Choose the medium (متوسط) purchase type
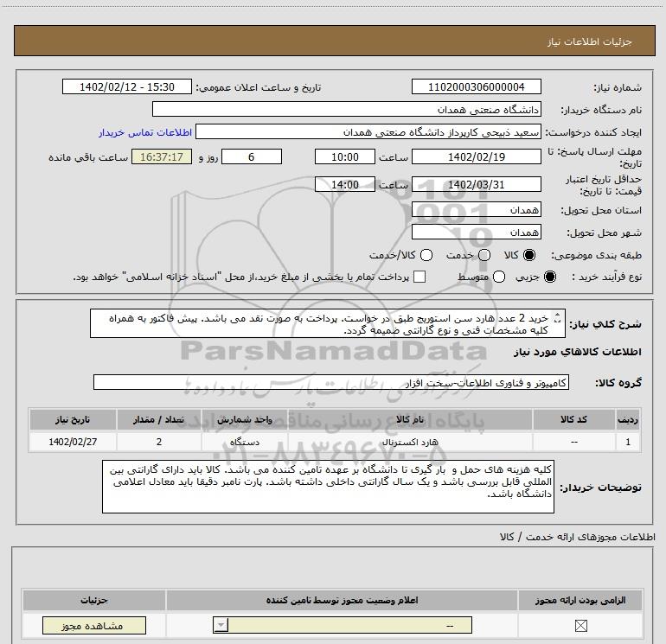Image resolution: width=666 pixels, height=644 pixels. point(499,277)
